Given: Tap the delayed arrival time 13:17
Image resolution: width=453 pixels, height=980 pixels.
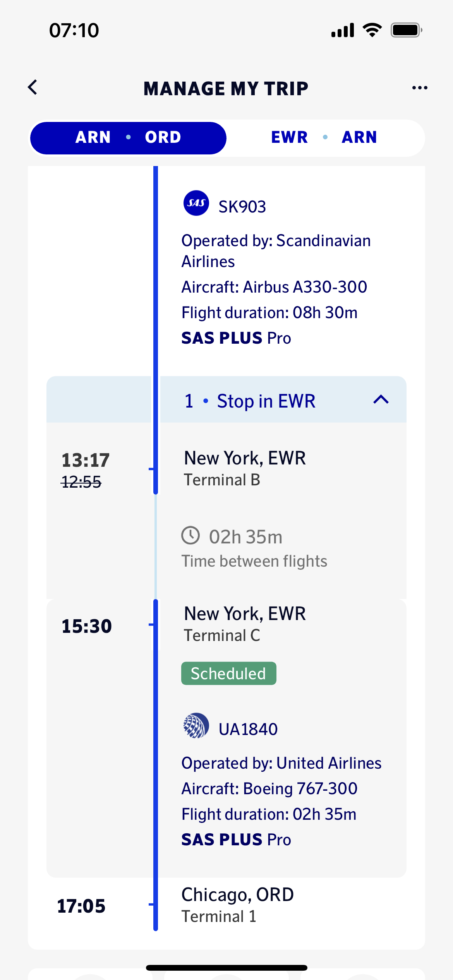Looking at the screenshot, I should pyautogui.click(x=86, y=460).
